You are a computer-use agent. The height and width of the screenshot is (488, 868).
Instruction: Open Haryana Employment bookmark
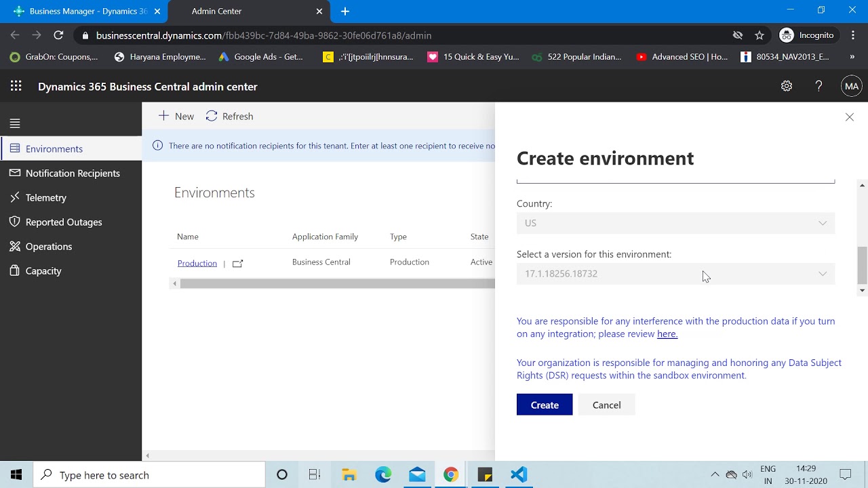(160, 57)
